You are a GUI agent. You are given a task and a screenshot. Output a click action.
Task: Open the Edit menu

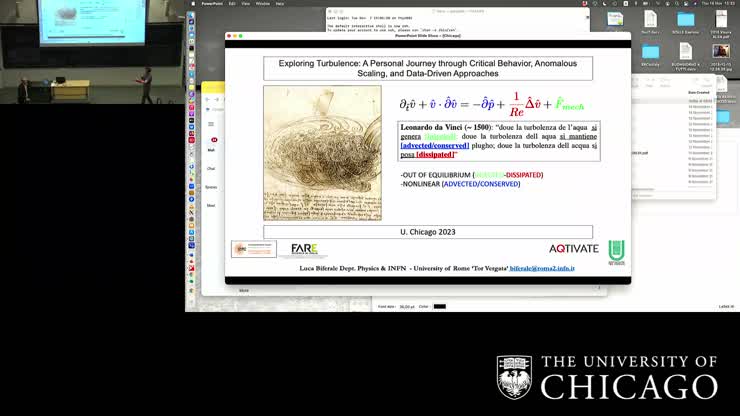(x=232, y=3)
